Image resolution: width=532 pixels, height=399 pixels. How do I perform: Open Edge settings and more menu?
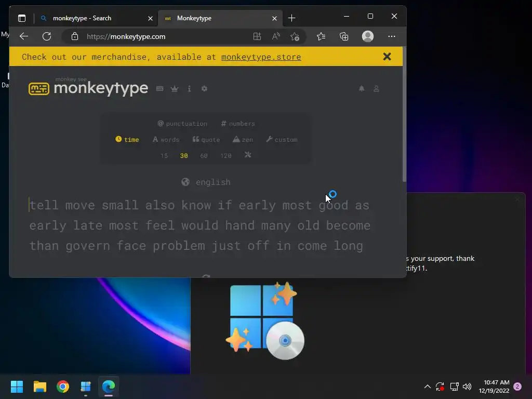point(392,36)
